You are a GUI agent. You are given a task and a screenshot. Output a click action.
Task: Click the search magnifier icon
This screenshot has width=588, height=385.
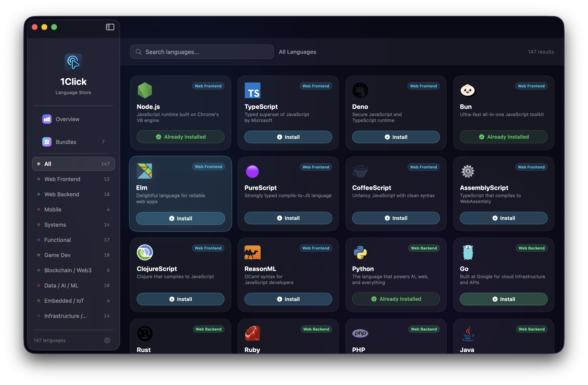pos(139,52)
